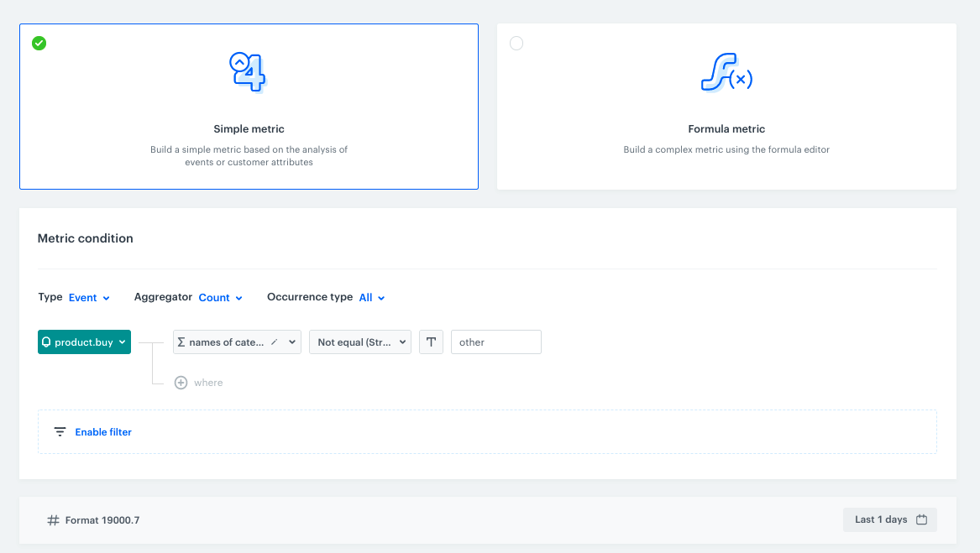Select the Formula metric radio button
Screen dimensions: 980x553
coord(516,43)
